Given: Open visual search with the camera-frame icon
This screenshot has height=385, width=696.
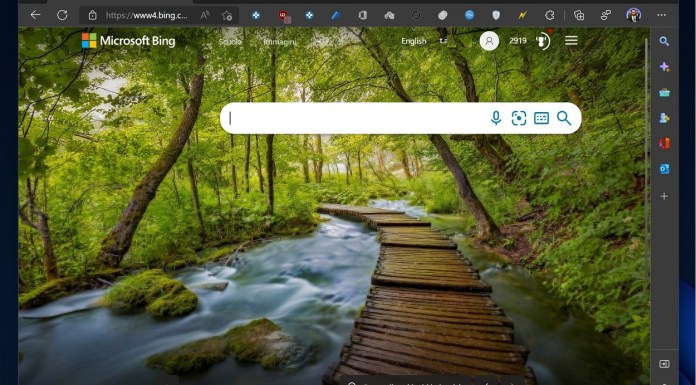Looking at the screenshot, I should coord(518,118).
